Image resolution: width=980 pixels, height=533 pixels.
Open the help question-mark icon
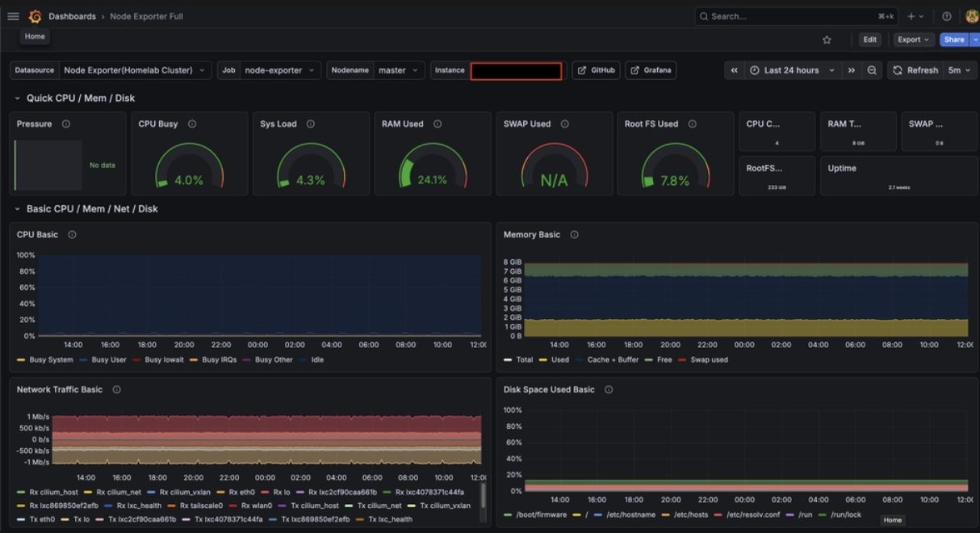[x=947, y=16]
